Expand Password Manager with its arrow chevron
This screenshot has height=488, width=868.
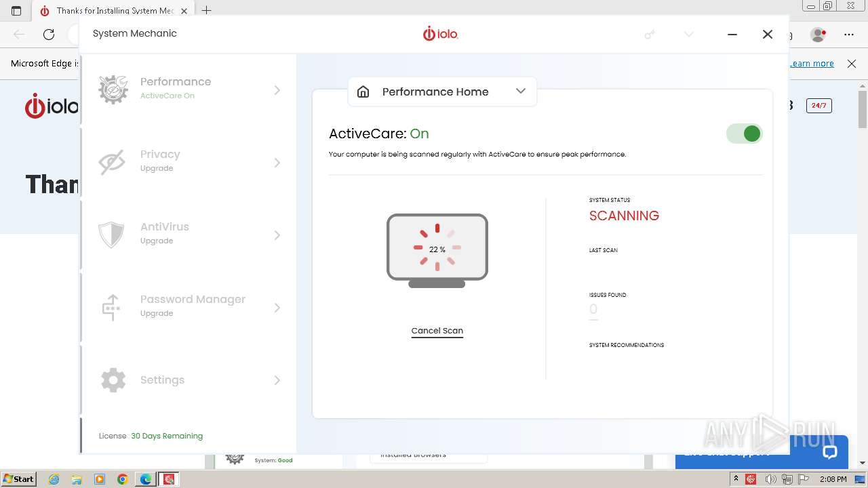277,307
